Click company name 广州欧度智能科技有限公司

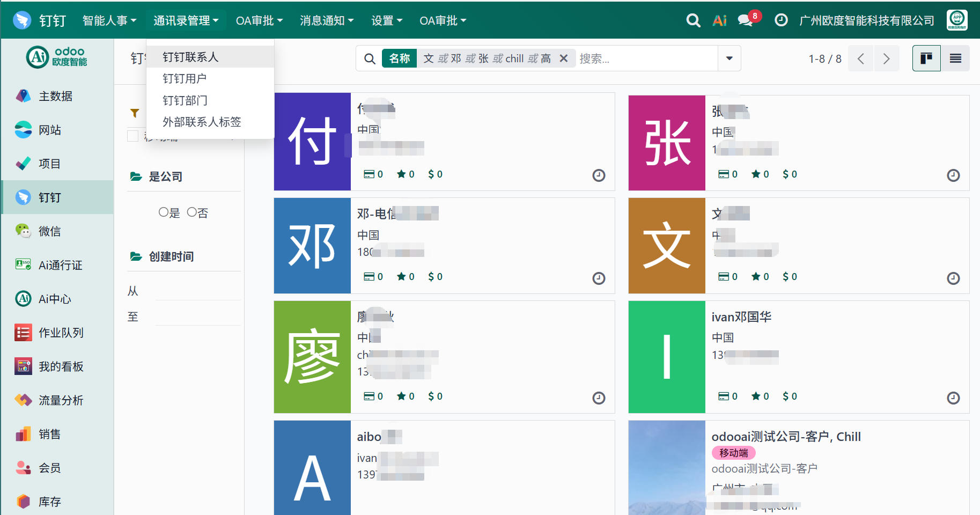867,20
